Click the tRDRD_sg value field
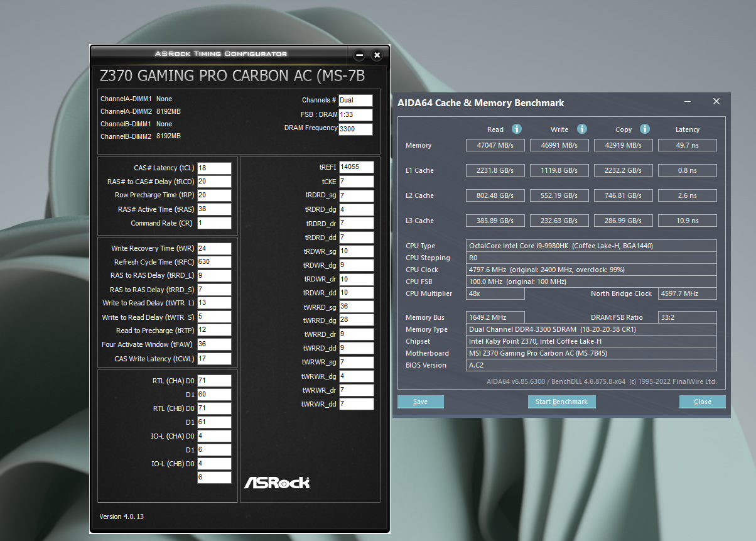The width and height of the screenshot is (756, 541). [x=356, y=196]
